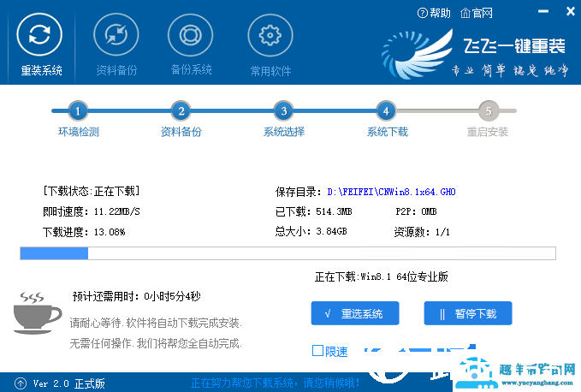Viewport: 581px width, 392px height.
Task: Click the 下载状态:正在下载 status text
Action: point(92,191)
